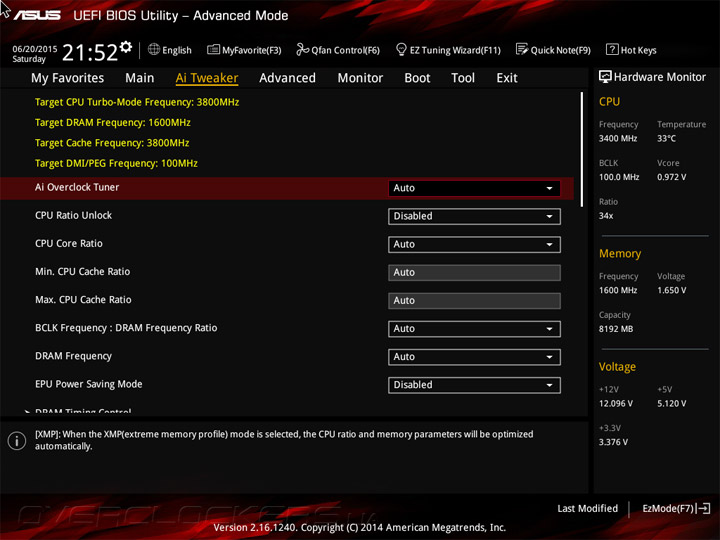Switch to the Main tab
The height and width of the screenshot is (540, 720).
(x=140, y=78)
